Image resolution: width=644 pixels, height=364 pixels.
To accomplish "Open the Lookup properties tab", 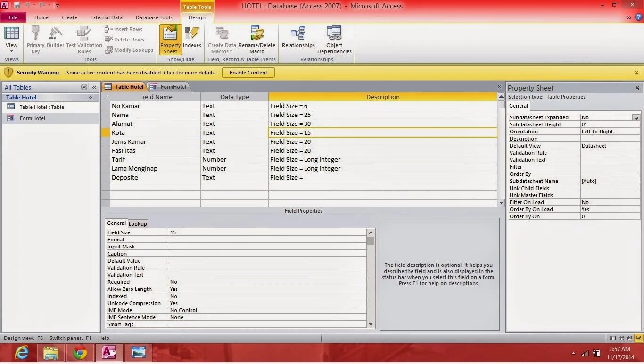I will [x=138, y=224].
